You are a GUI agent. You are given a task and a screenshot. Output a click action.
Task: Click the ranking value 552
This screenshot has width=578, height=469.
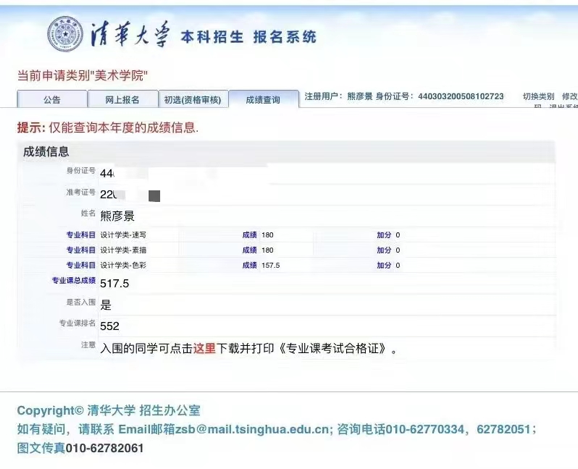coord(109,326)
